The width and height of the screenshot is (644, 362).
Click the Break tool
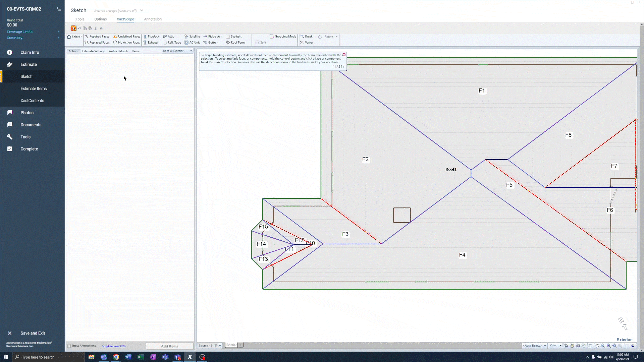coord(307,37)
